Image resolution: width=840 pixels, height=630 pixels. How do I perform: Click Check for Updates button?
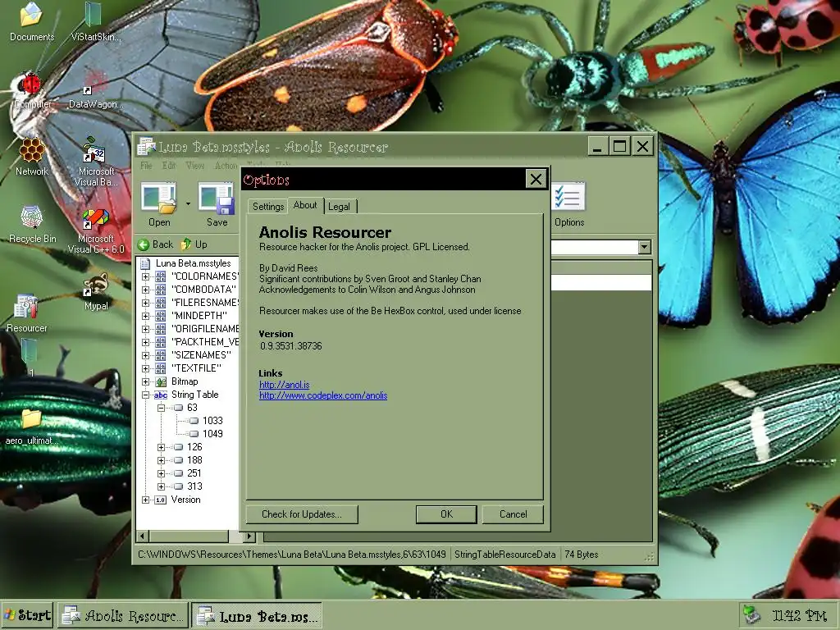tap(302, 514)
